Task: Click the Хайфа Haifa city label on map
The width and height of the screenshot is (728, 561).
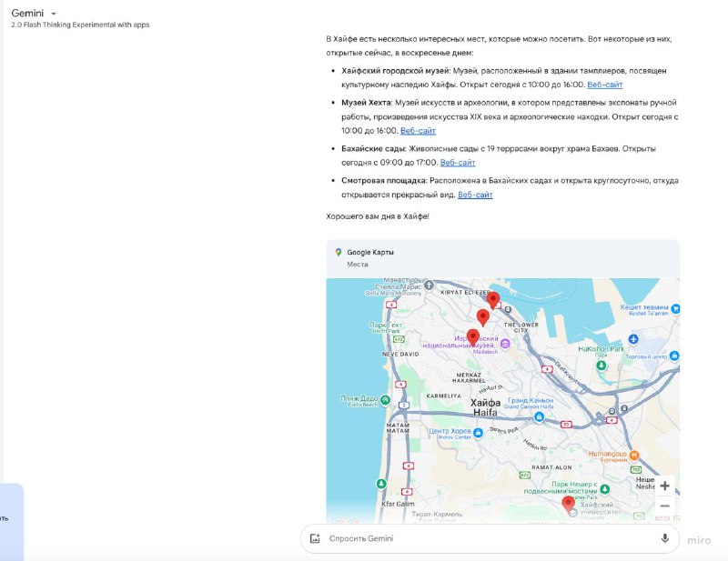Action: pyautogui.click(x=485, y=407)
